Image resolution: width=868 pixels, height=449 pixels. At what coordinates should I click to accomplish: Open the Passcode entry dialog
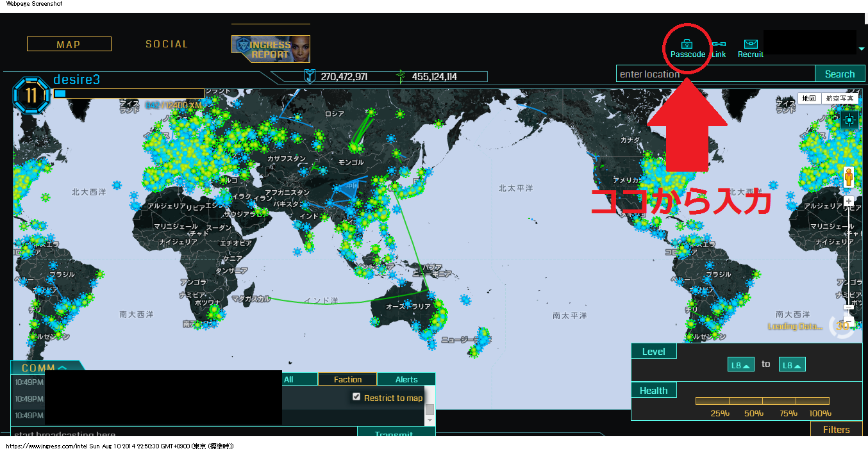point(687,47)
